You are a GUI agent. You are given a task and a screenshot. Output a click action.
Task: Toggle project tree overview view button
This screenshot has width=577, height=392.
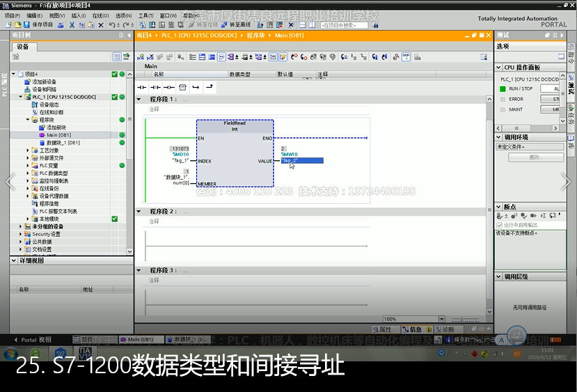pyautogui.click(x=117, y=56)
